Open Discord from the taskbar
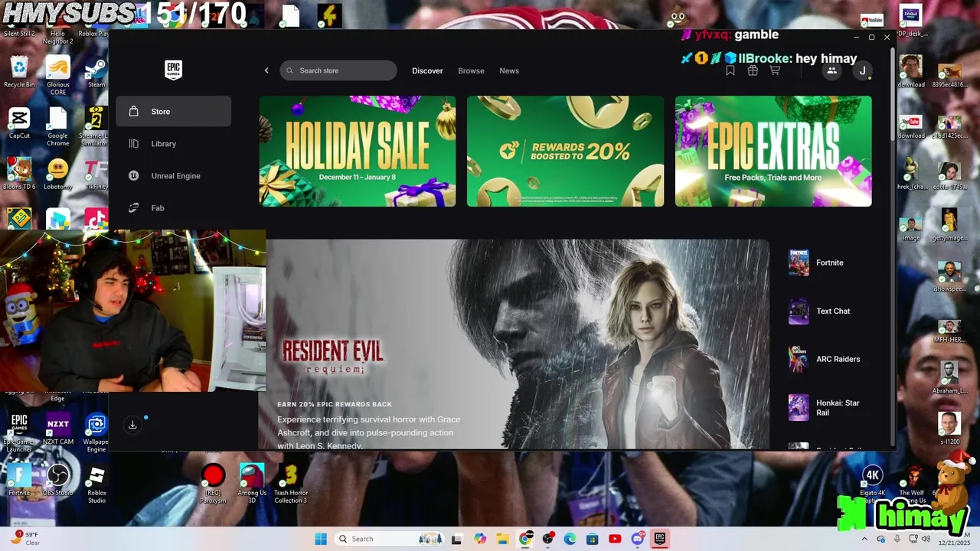 pos(638,539)
